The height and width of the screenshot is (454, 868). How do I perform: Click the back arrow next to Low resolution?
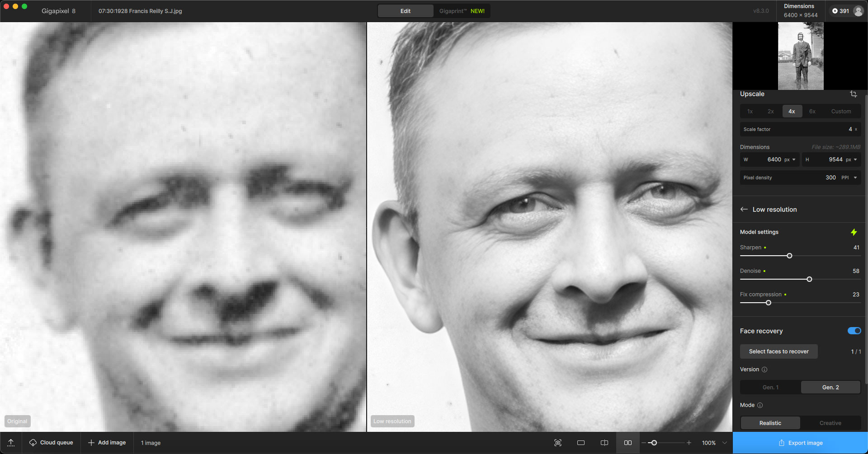point(744,209)
